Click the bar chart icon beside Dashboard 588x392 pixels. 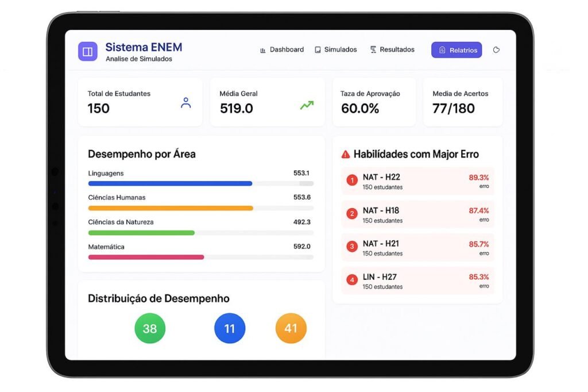(263, 50)
